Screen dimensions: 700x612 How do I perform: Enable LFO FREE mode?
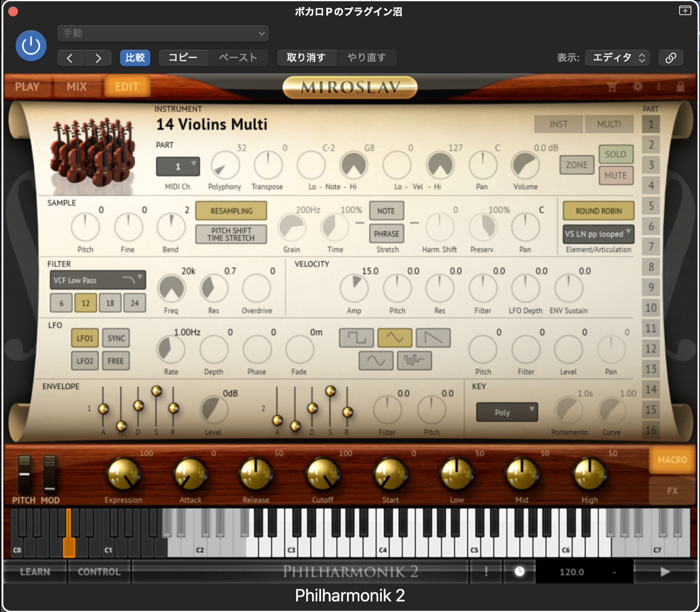[116, 361]
